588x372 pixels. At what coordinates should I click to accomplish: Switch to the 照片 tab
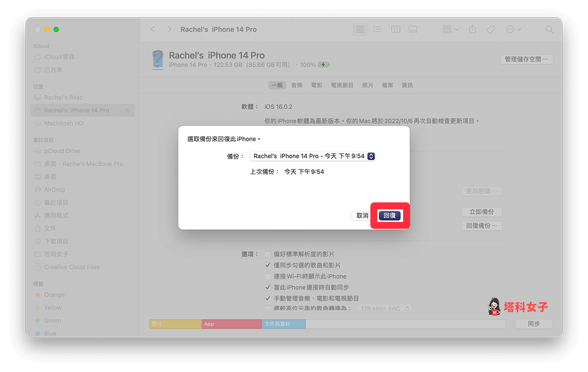point(367,85)
